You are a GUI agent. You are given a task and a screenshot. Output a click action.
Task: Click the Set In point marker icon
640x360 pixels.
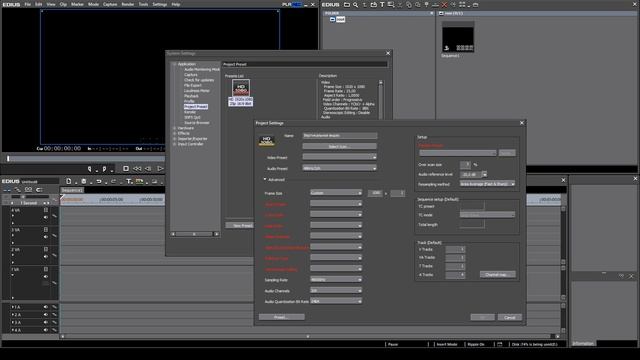89,169
